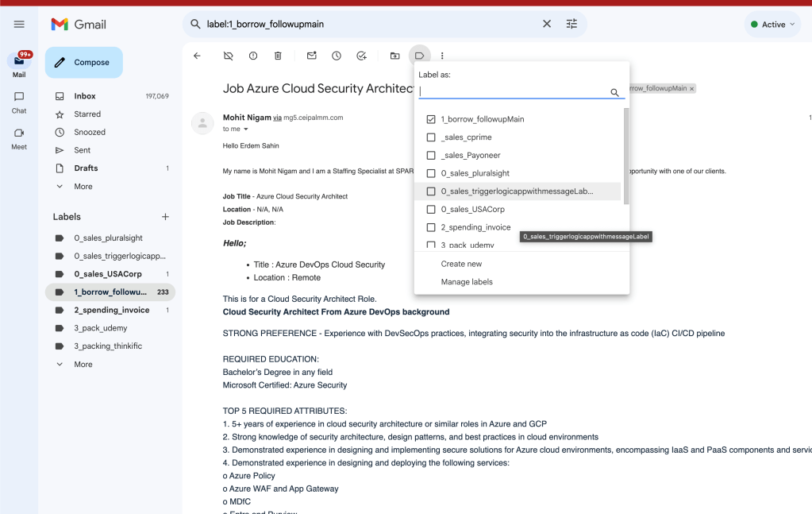Image resolution: width=812 pixels, height=514 pixels.
Task: Show search options filter icon
Action: [571, 24]
